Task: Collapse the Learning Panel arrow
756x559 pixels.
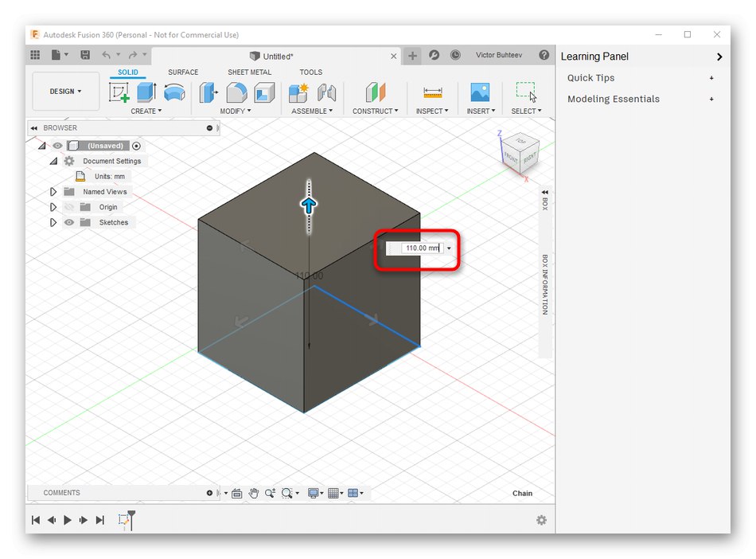Action: (x=719, y=57)
